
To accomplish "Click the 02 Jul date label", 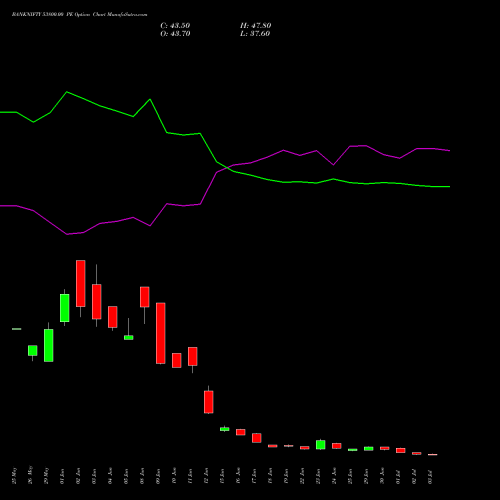I will coord(414,477).
